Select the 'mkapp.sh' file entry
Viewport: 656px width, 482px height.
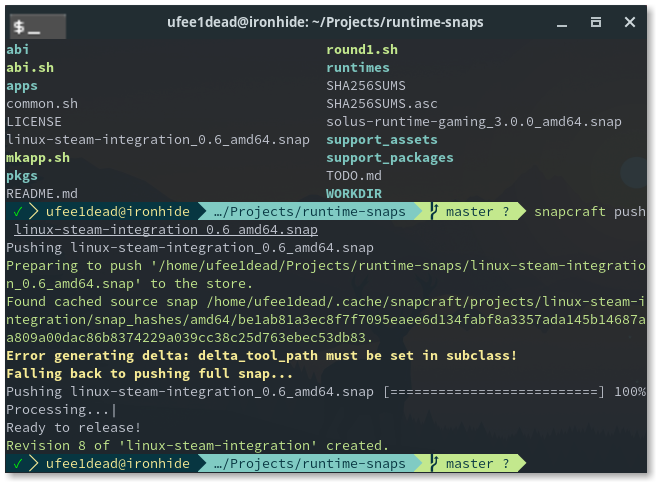click(x=38, y=158)
